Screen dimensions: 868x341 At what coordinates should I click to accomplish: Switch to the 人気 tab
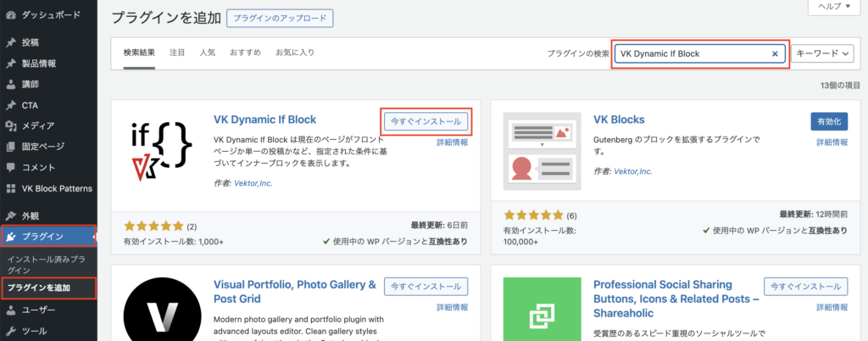point(208,53)
